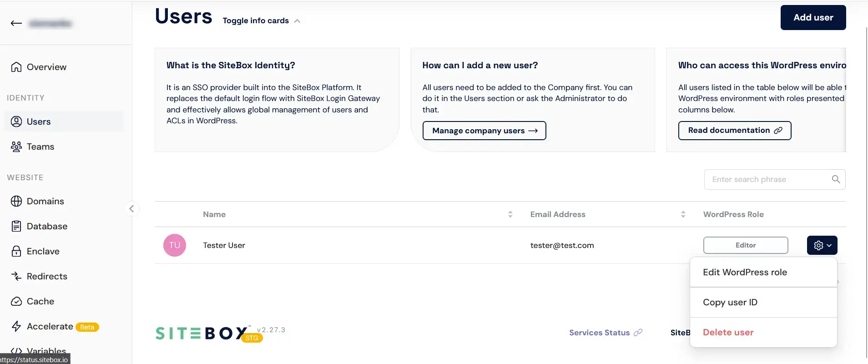Click the SiteBox logo in the footer

pyautogui.click(x=202, y=334)
